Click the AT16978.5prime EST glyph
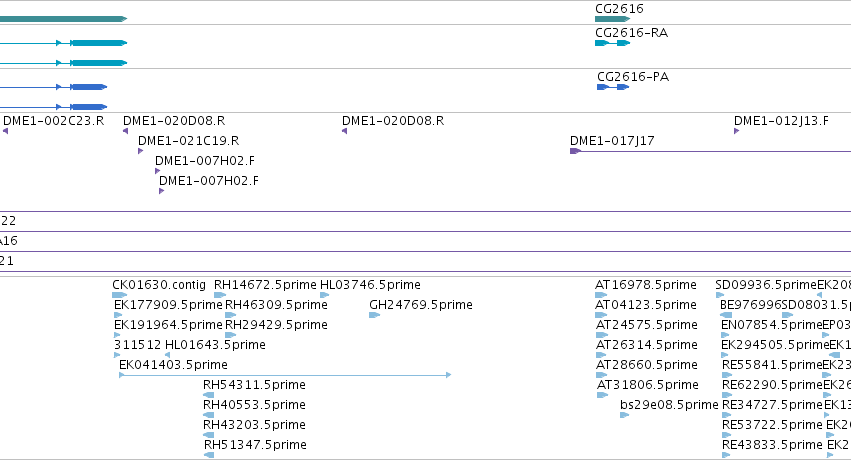This screenshot has height=460, width=851. click(601, 295)
